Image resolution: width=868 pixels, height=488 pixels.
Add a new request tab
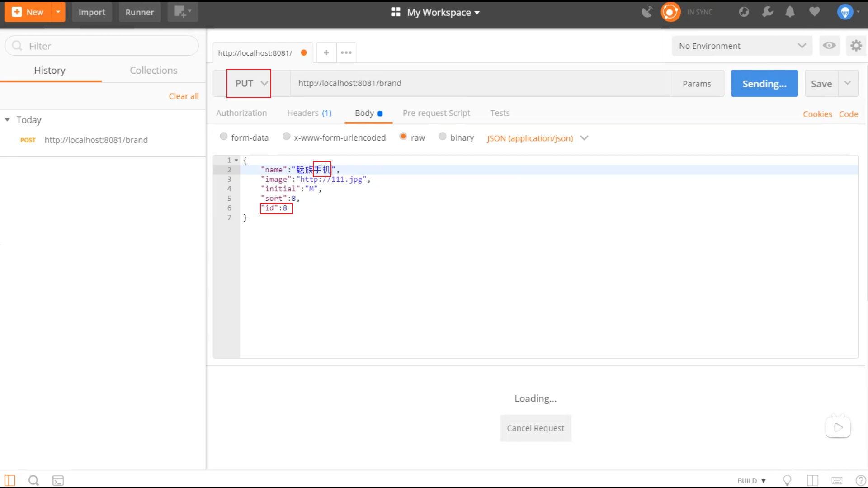pyautogui.click(x=326, y=53)
